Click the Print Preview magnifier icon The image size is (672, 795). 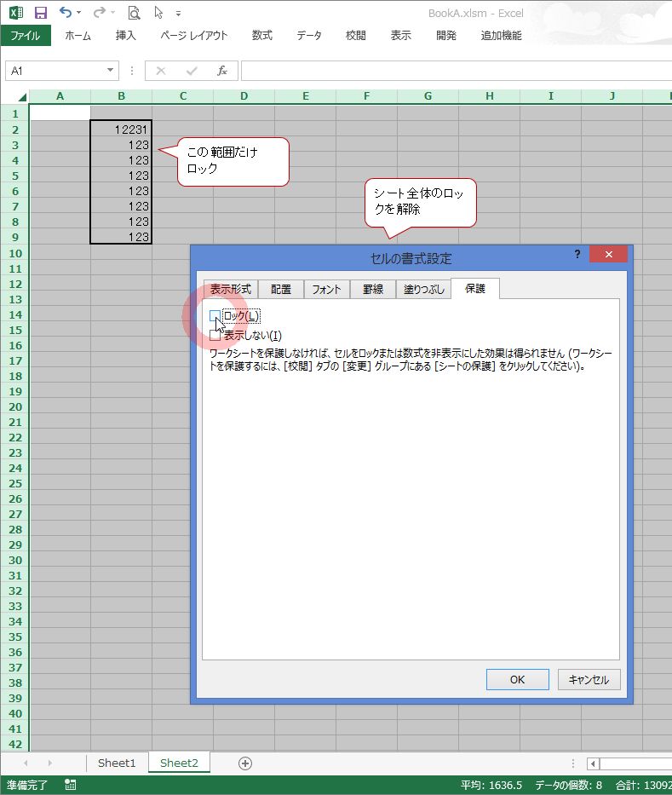click(x=134, y=13)
